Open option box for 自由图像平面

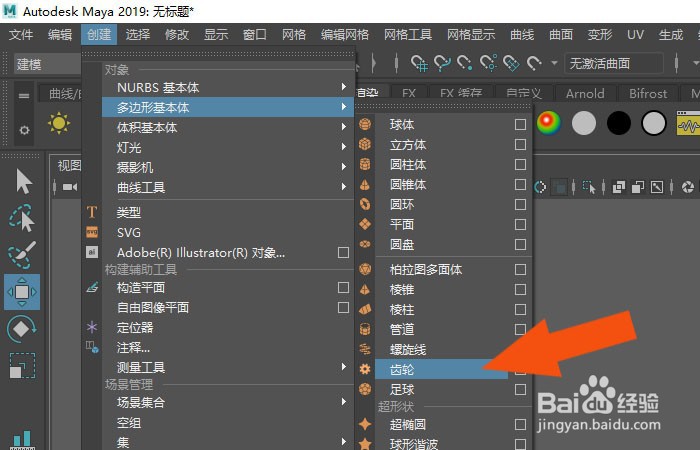[343, 307]
